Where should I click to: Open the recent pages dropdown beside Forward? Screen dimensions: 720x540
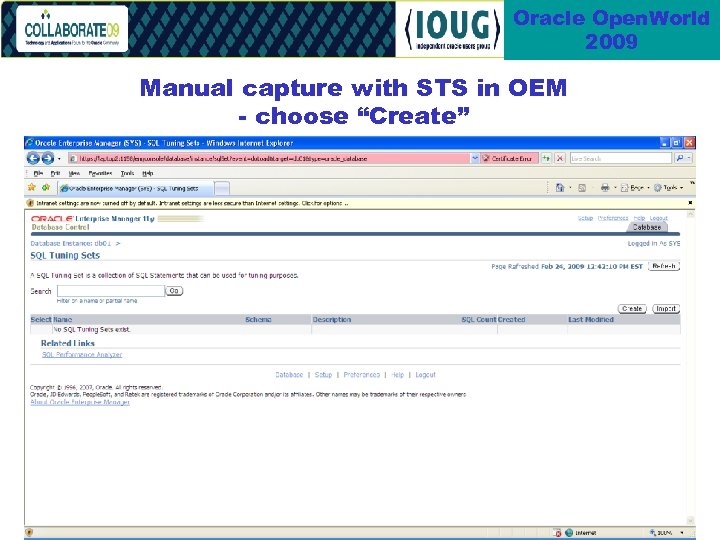(x=59, y=159)
